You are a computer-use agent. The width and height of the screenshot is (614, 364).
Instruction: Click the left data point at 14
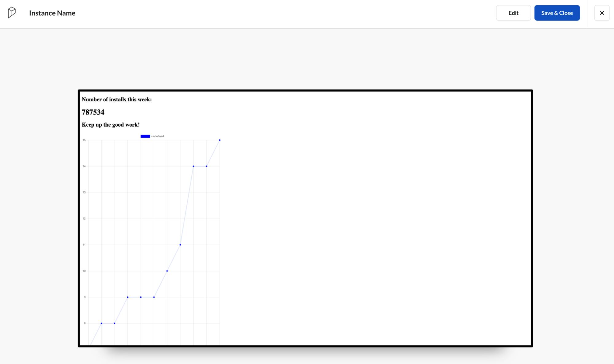(193, 166)
